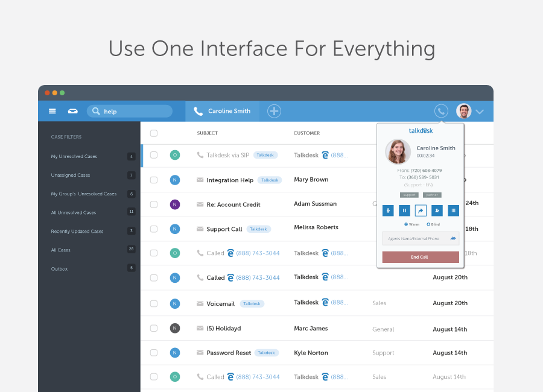
Task: Click envelope icon of Integration Help
Action: (200, 180)
